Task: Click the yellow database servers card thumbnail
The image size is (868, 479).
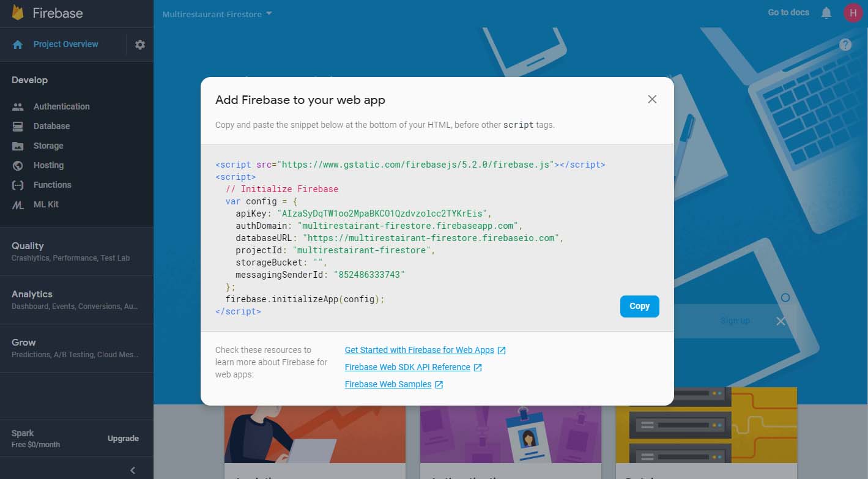Action: point(707,425)
